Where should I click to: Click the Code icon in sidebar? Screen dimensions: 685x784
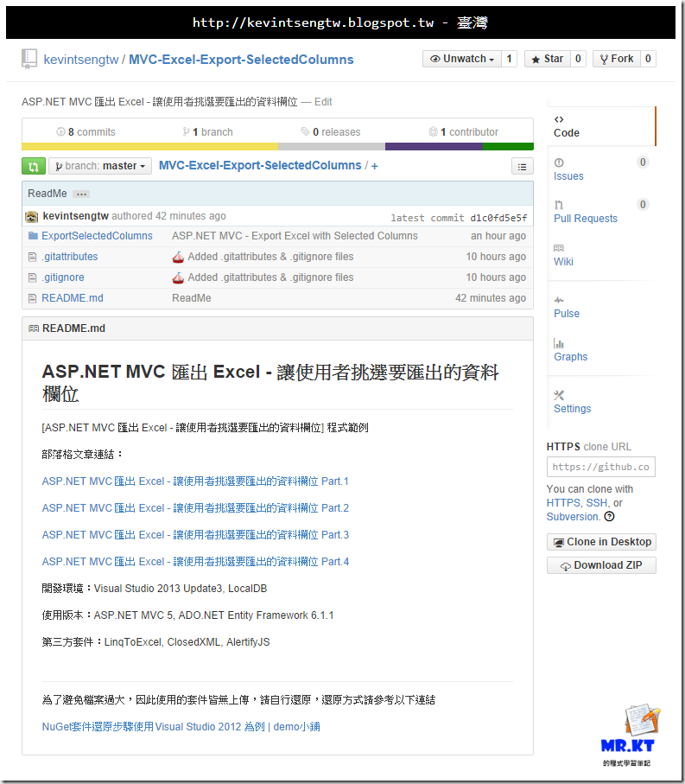click(x=559, y=119)
